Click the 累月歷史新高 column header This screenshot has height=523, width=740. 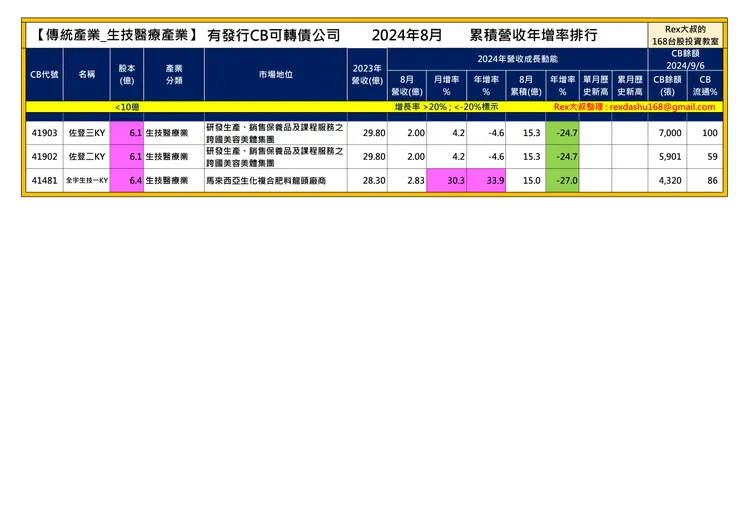coord(630,85)
